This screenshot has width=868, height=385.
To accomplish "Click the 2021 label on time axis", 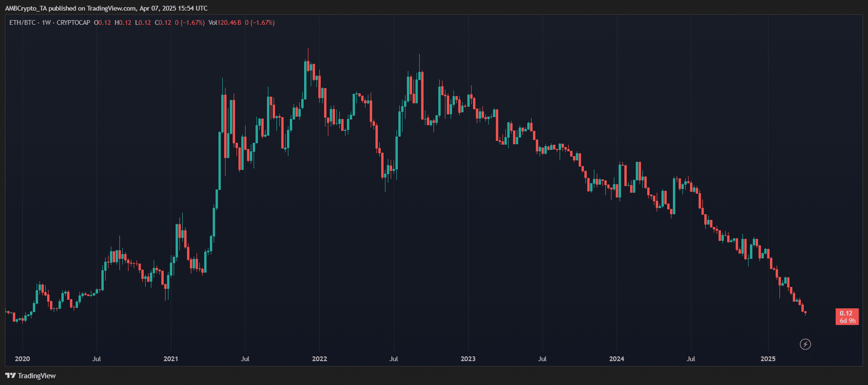I will 171,359.
